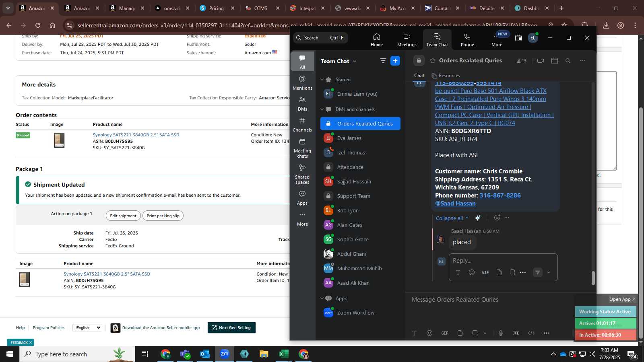The width and height of the screenshot is (644, 362).
Task: Open Zoom Workflow app chat
Action: click(360, 313)
